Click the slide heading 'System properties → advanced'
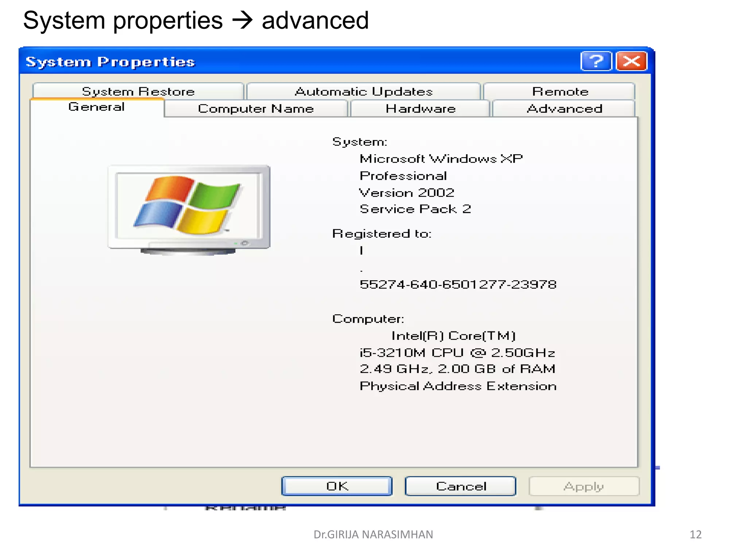747x560 pixels. click(196, 20)
